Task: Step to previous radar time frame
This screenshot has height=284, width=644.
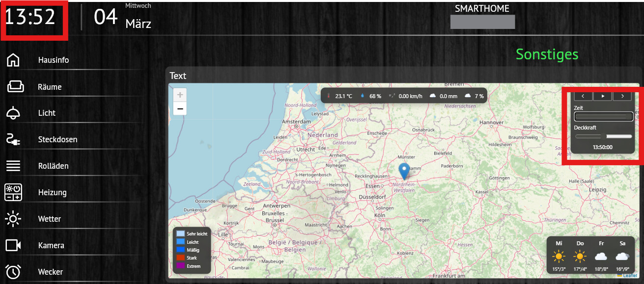Action: (x=583, y=96)
